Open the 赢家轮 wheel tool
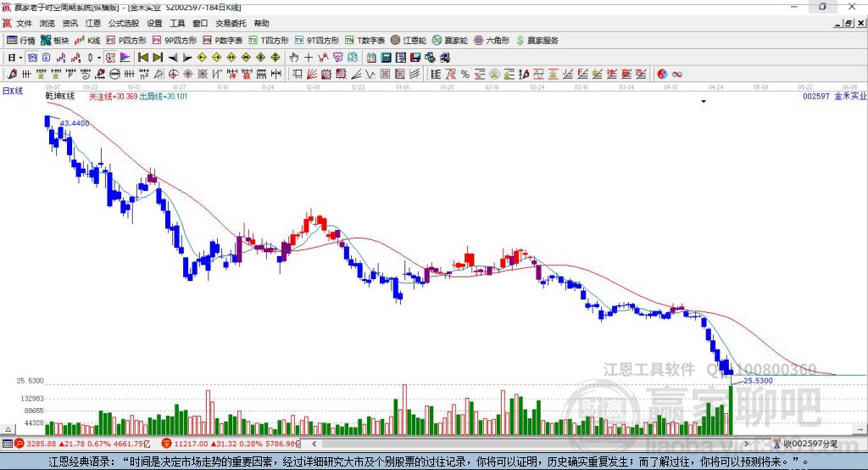The height and width of the screenshot is (470, 868). (x=450, y=41)
